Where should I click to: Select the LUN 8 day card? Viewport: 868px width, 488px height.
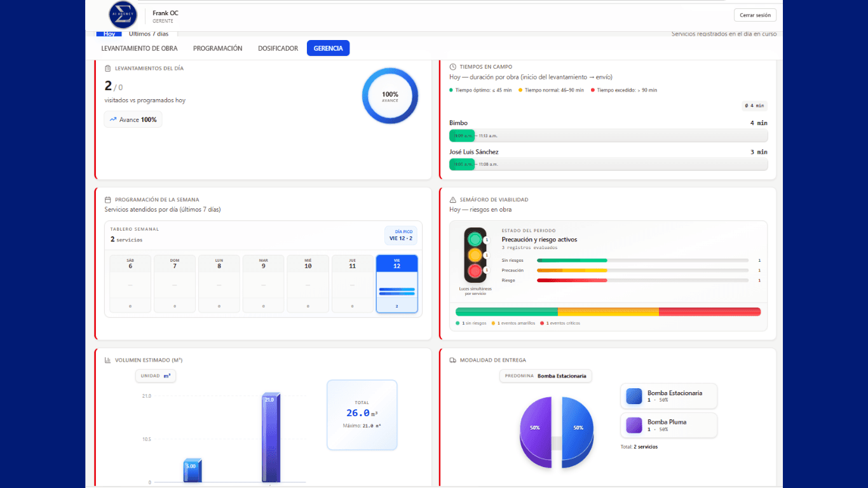(219, 284)
